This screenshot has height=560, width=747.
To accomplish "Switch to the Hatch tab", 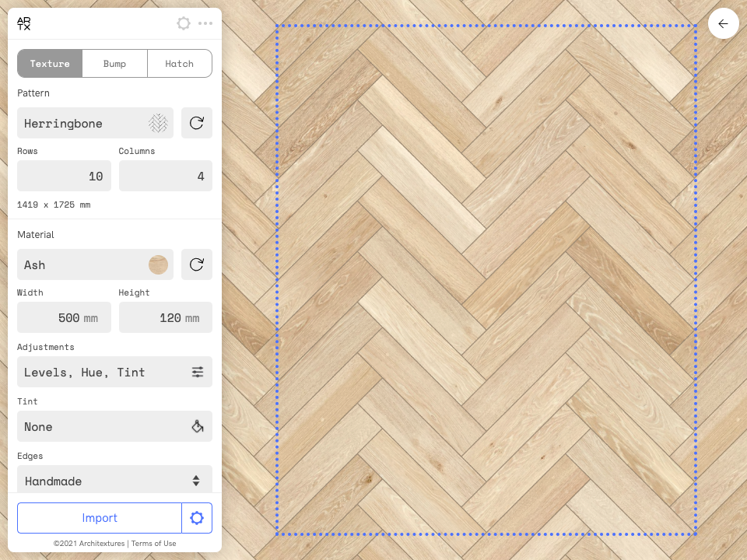I will 179,64.
